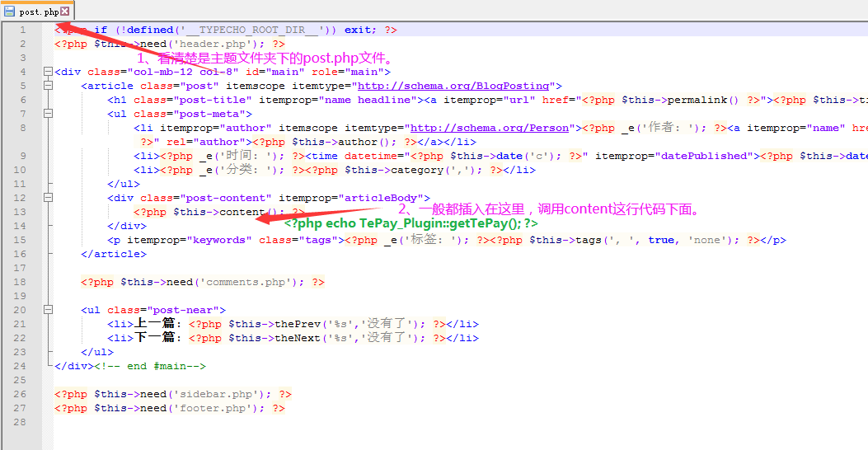Collapse the article fold marker on line 5
The height and width of the screenshot is (450, 868).
click(48, 86)
